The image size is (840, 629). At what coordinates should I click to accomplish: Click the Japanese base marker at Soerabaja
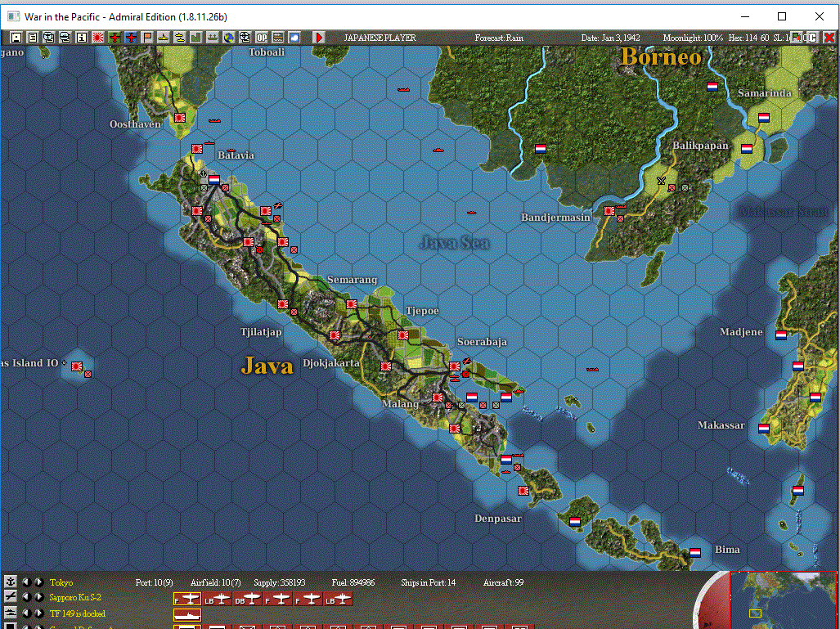455,366
